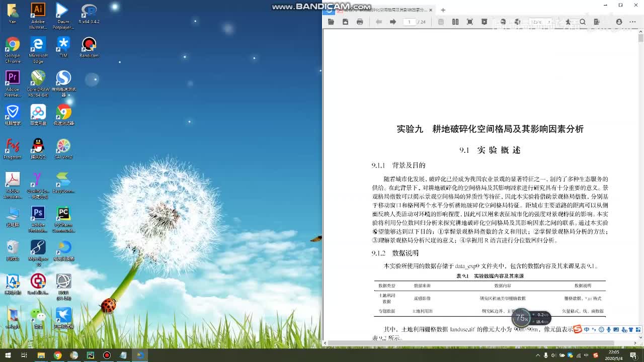Image resolution: width=644 pixels, height=362 pixels.
Task: Open the notification center icon
Action: click(635, 355)
